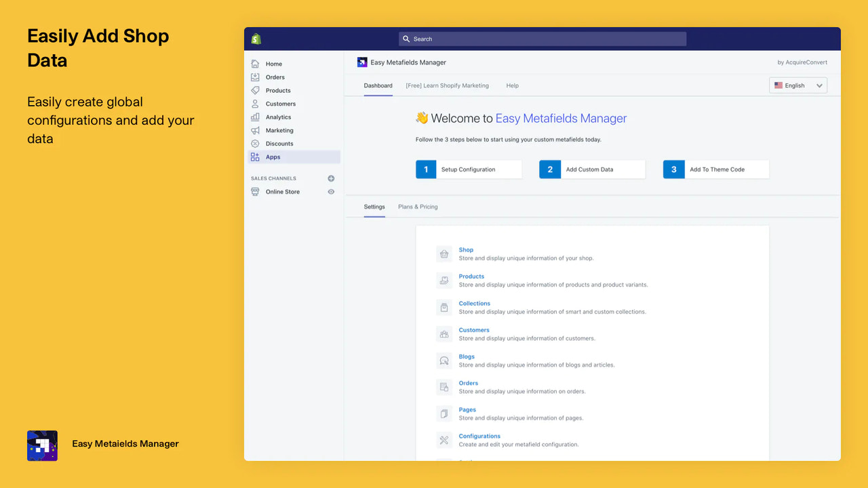
Task: Click the Blogs metafields icon
Action: coord(444,360)
